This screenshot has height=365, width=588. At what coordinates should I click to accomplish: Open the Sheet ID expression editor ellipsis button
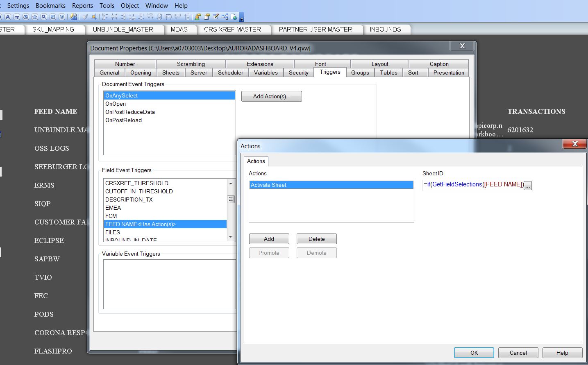click(x=528, y=186)
